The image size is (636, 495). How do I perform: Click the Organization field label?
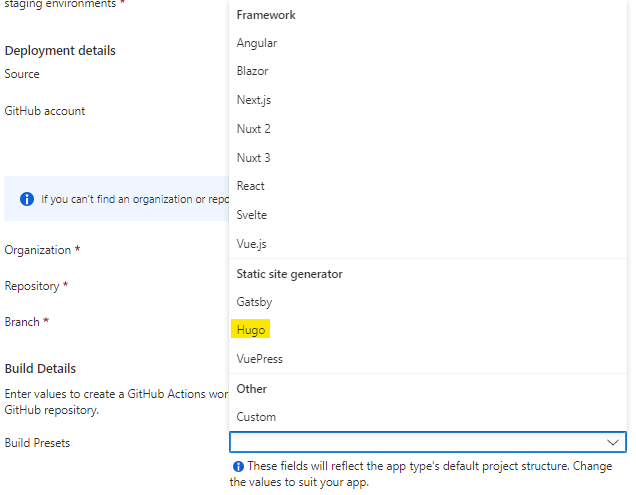point(38,250)
